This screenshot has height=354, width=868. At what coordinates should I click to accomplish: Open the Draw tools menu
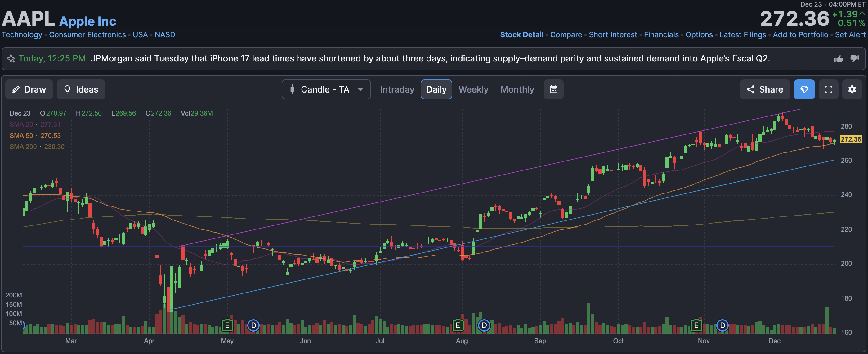(x=29, y=89)
